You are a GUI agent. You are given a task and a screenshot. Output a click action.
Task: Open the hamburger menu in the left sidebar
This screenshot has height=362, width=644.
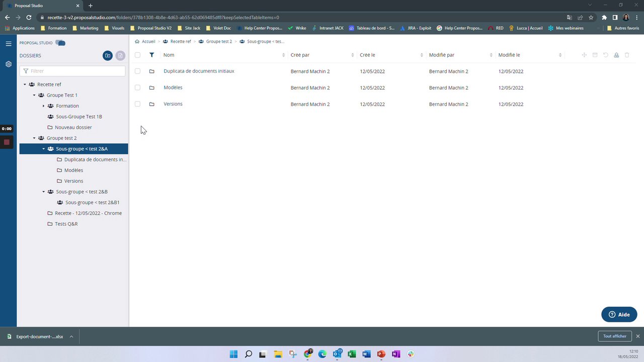coord(8,44)
